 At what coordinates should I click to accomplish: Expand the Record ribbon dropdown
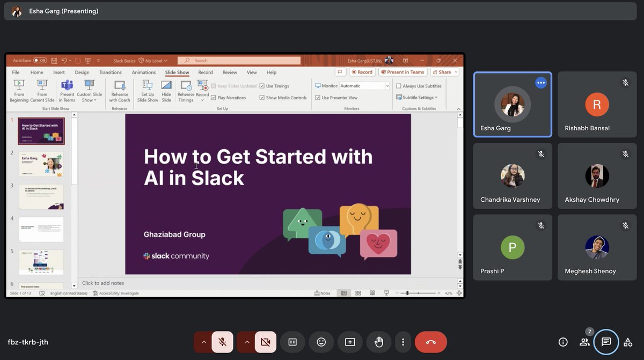point(202,100)
